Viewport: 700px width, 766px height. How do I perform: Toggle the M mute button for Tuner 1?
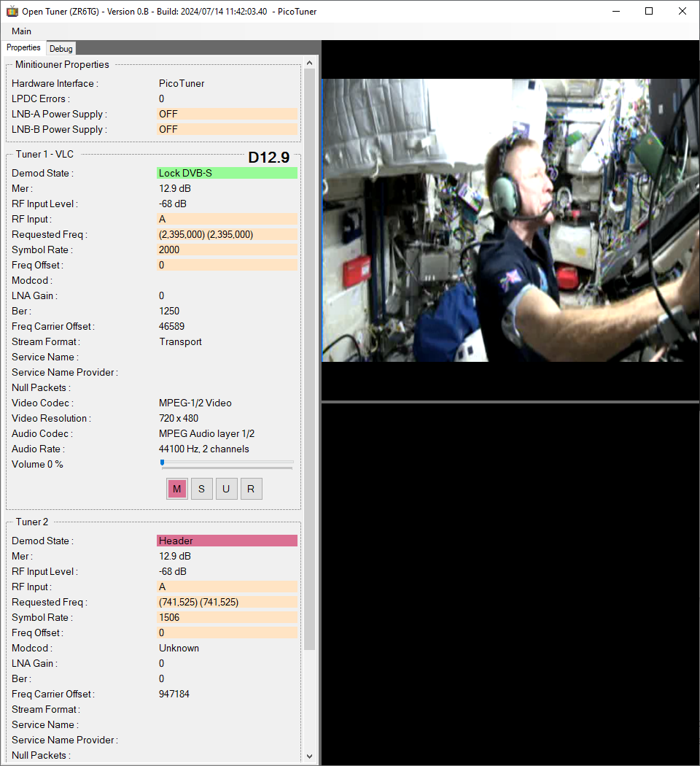tap(177, 489)
